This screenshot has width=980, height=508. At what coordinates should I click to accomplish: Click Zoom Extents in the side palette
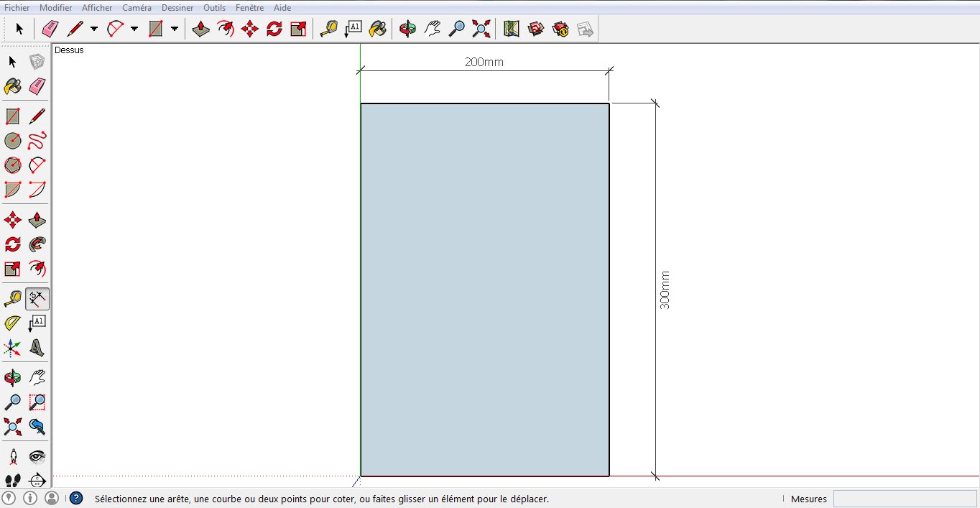[13, 426]
